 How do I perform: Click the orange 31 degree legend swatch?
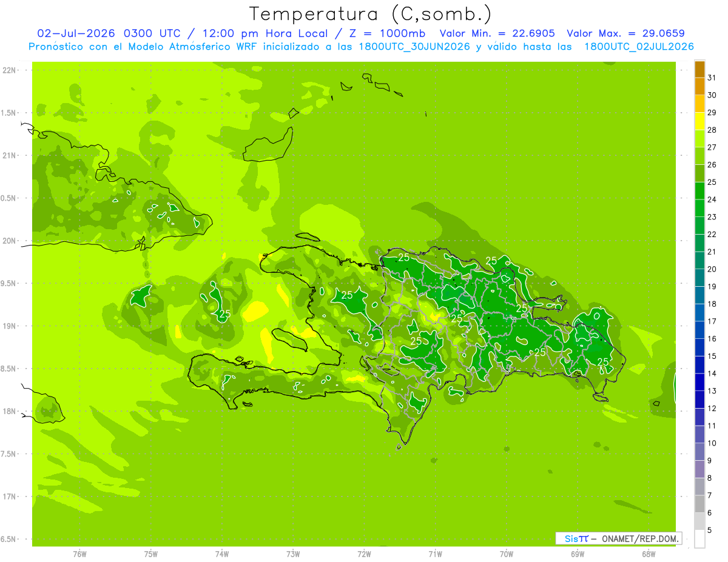(x=699, y=69)
